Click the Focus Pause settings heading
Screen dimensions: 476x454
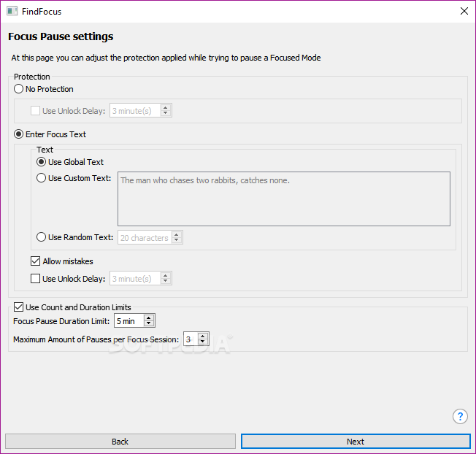pos(61,36)
